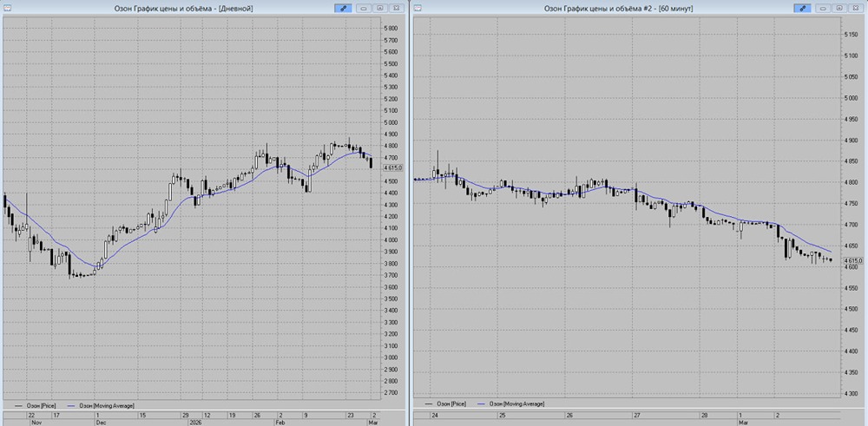Click the 2 700 price label in Дневной chart
The height and width of the screenshot is (426, 868).
click(x=391, y=393)
